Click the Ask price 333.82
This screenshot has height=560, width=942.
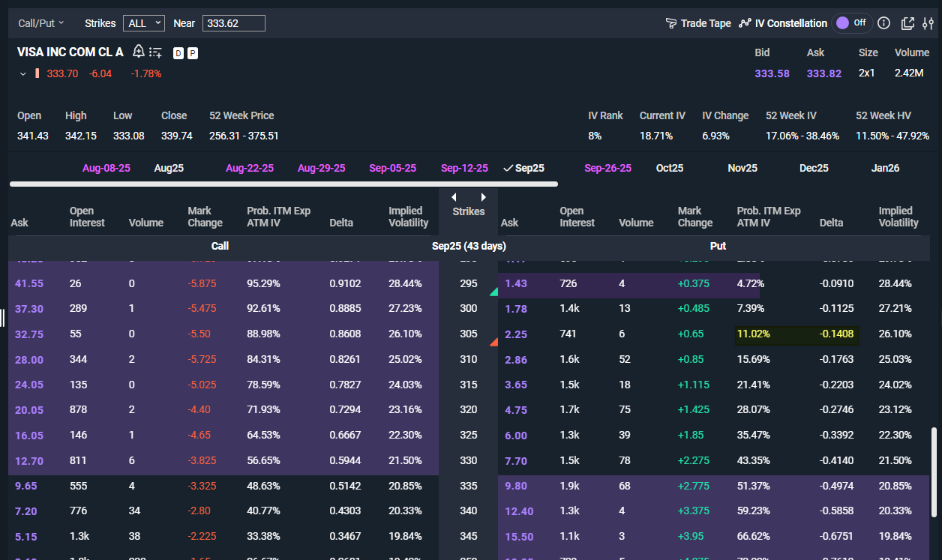(x=824, y=73)
